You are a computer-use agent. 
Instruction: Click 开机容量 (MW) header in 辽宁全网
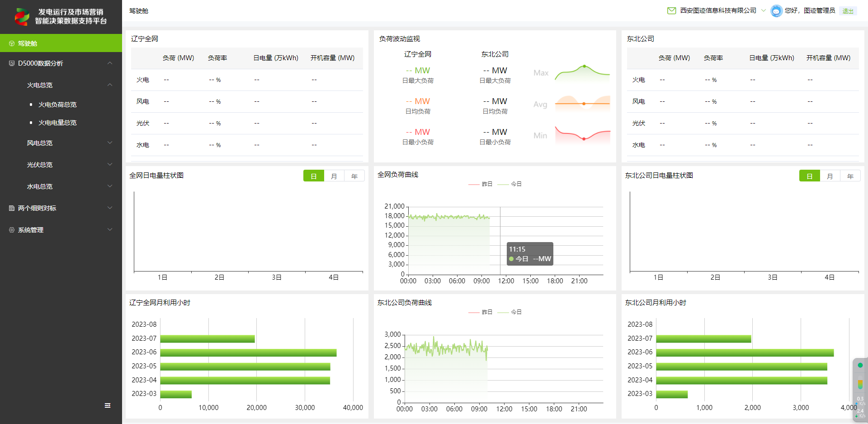(x=332, y=58)
